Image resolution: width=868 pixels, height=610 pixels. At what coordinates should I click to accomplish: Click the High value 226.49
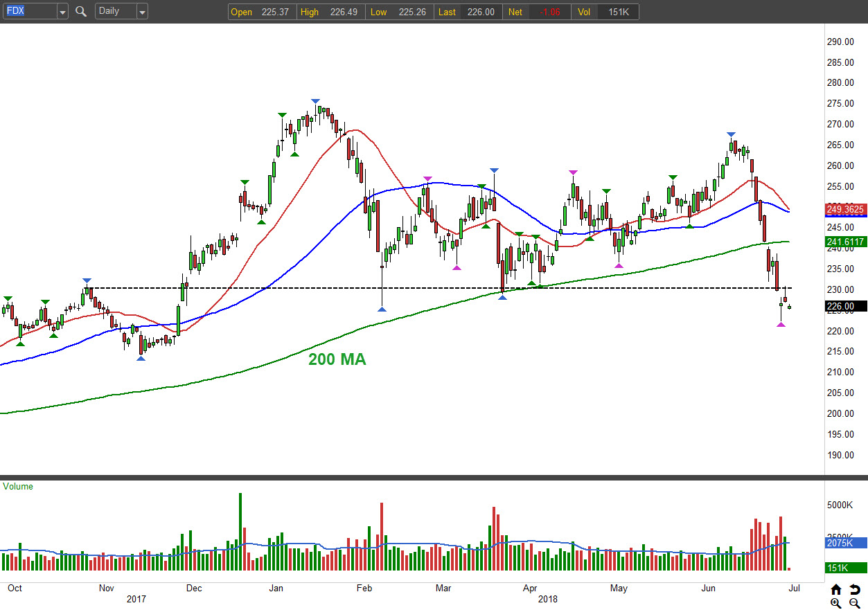point(344,12)
